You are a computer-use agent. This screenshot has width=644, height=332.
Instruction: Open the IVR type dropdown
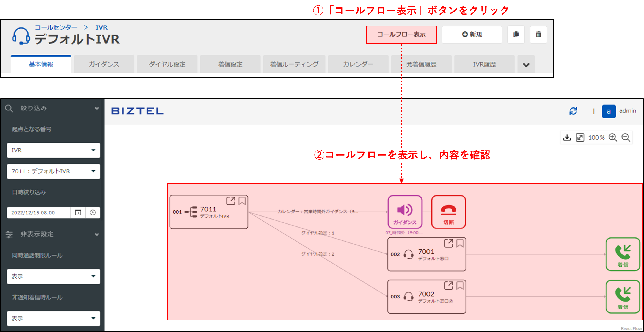click(54, 150)
